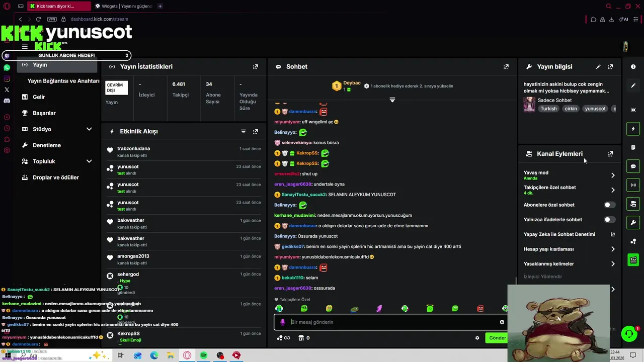The image size is (644, 362).
Task: Click the info icon in right rail
Action: [x=633, y=67]
